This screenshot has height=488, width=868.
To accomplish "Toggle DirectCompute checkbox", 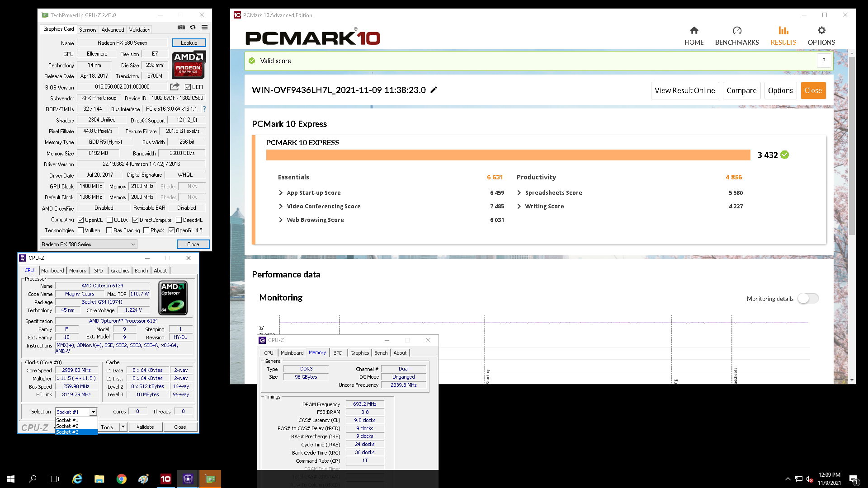I will pos(135,220).
